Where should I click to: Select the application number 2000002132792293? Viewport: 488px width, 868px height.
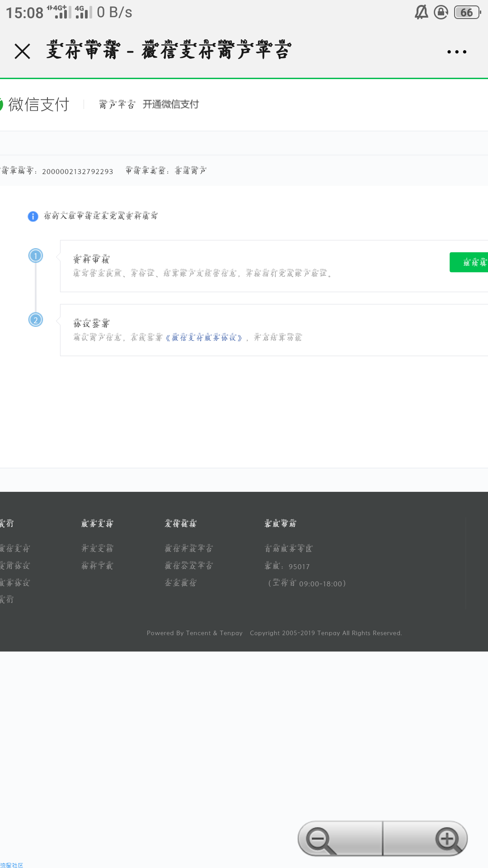coord(78,171)
